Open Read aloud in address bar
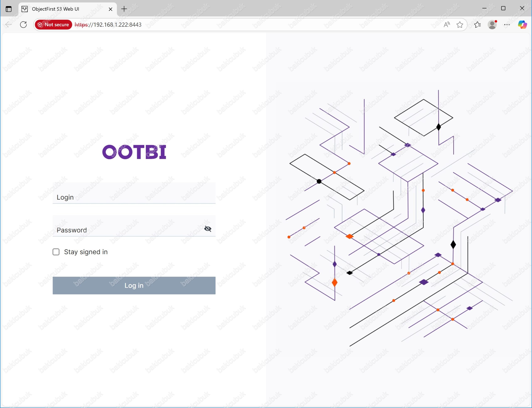This screenshot has width=532, height=408. [447, 25]
